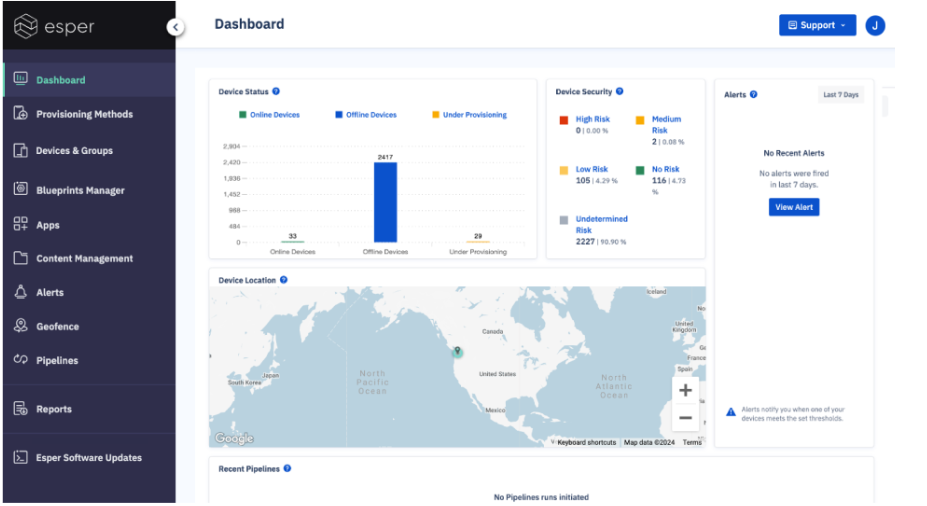
Task: Zoom out on the map
Action: [x=685, y=417]
